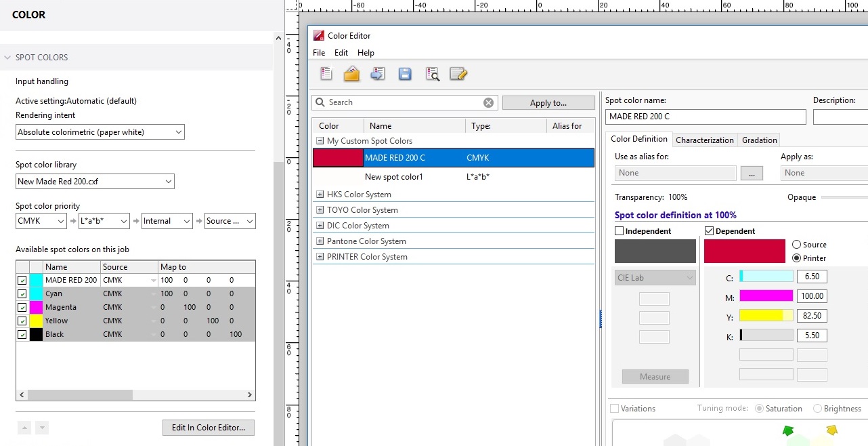Collapse the SPOT COLORS section
The height and width of the screenshot is (446, 868).
point(9,58)
